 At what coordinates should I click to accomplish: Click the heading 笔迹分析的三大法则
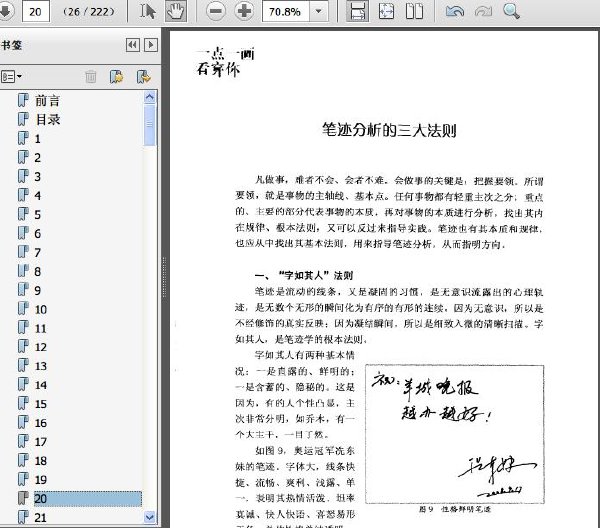[389, 130]
